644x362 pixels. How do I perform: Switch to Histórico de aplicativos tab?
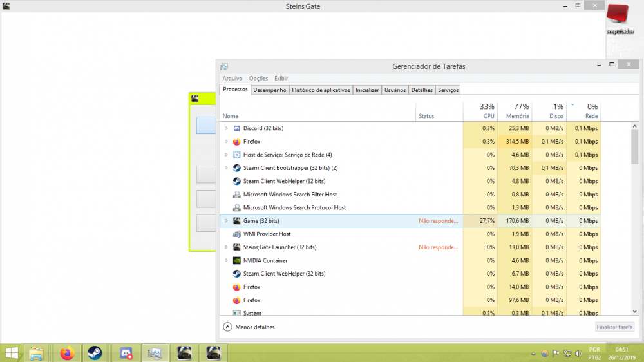(321, 90)
